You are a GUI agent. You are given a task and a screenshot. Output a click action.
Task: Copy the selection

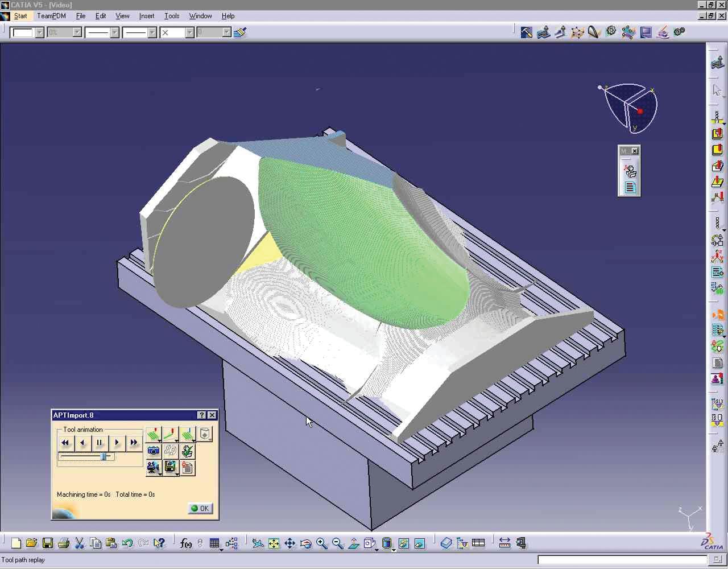click(x=96, y=543)
